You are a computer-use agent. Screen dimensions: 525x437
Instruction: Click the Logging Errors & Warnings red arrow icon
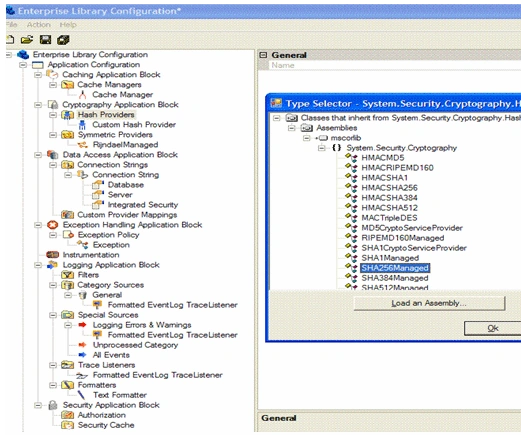click(x=82, y=325)
